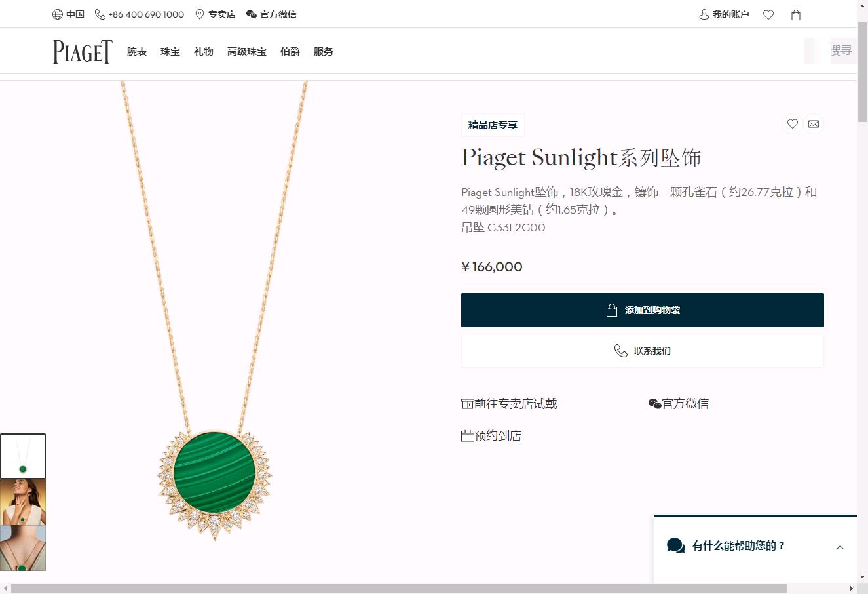Open 我的账户 account link
Viewport: 868px width, 594px height.
724,14
